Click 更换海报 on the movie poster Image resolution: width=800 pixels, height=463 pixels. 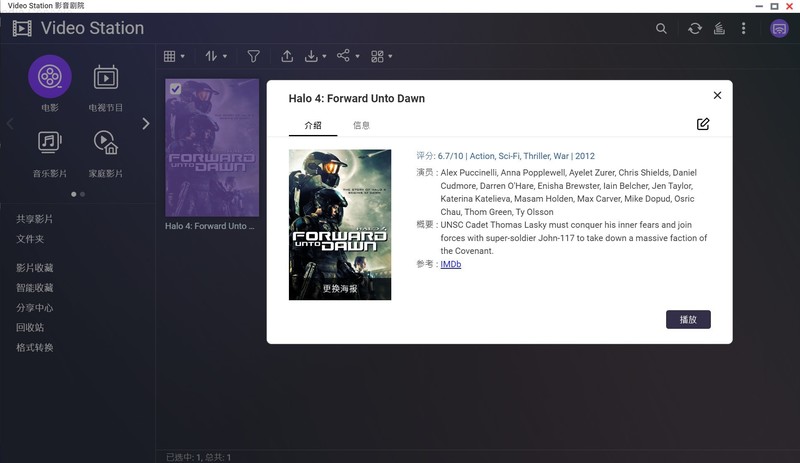point(339,288)
